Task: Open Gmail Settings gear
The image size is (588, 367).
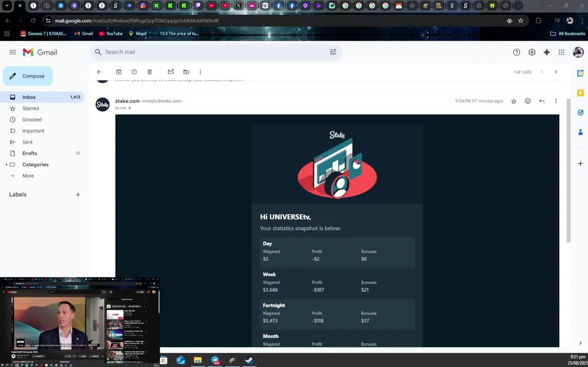Action: click(532, 52)
